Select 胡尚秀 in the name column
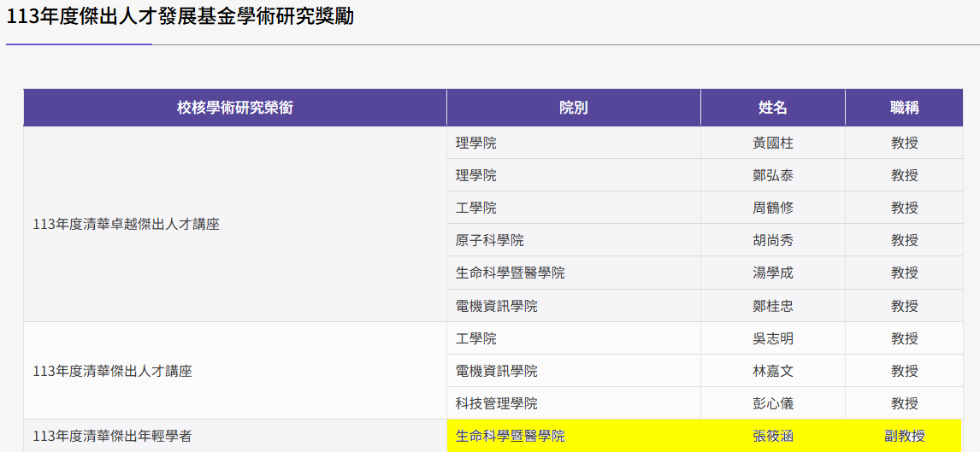 [772, 240]
